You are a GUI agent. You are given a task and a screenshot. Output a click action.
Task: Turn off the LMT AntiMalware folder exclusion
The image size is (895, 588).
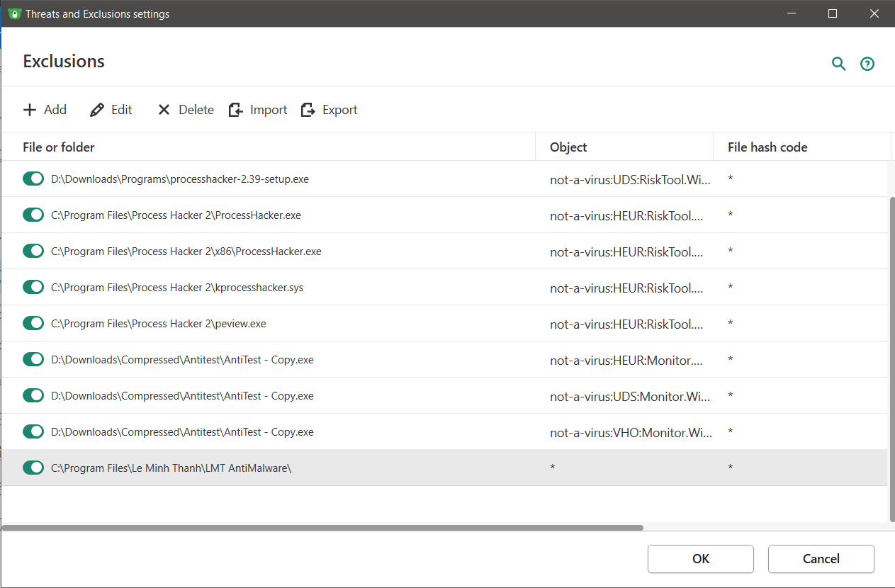(x=33, y=468)
